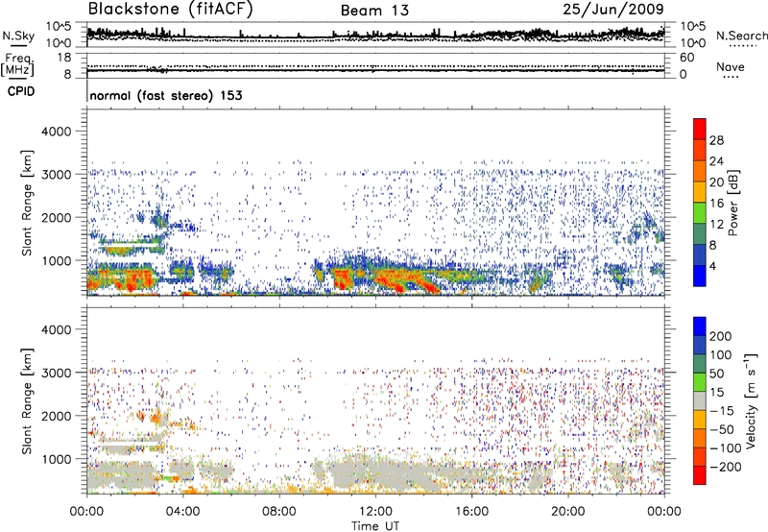The image size is (768, 532).
Task: Click the "Power [dB]" color bar title
Action: pos(733,203)
